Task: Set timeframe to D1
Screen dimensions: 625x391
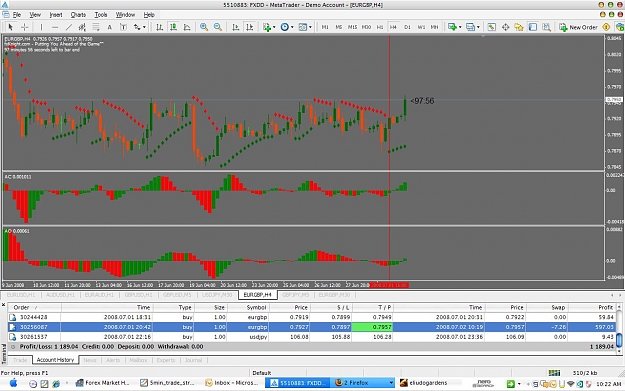Action: coord(407,27)
